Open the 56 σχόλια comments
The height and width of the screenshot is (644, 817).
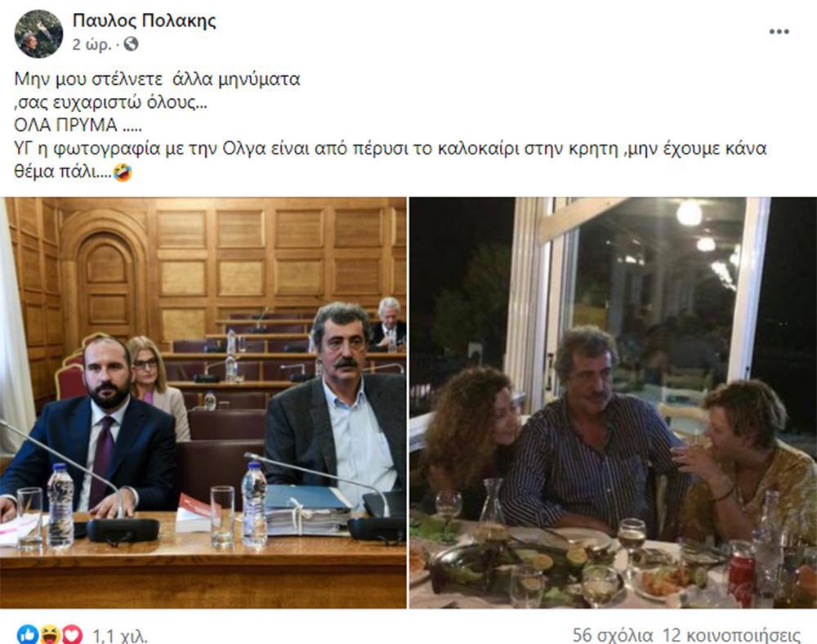(612, 635)
